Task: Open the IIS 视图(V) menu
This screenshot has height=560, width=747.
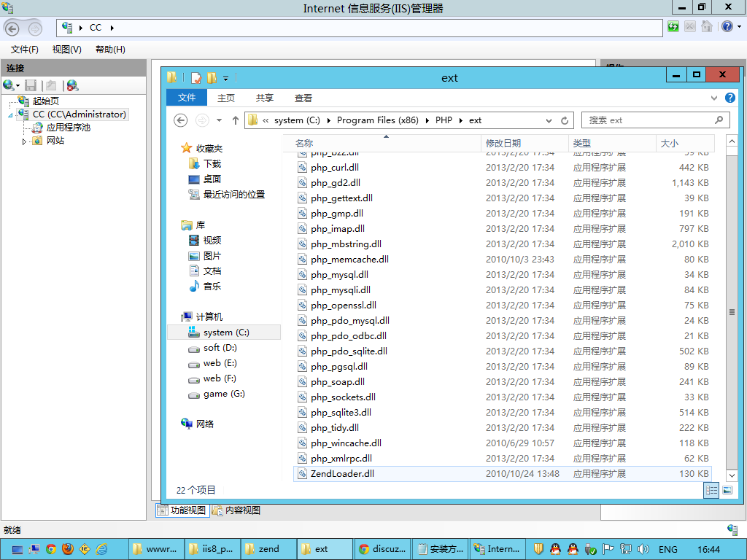Action: point(66,50)
